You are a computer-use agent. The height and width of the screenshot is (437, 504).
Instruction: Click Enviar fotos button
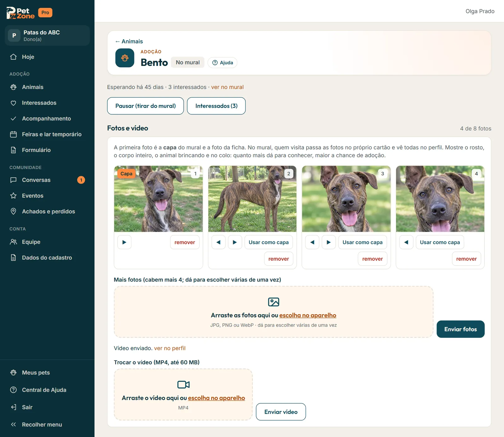click(x=461, y=329)
